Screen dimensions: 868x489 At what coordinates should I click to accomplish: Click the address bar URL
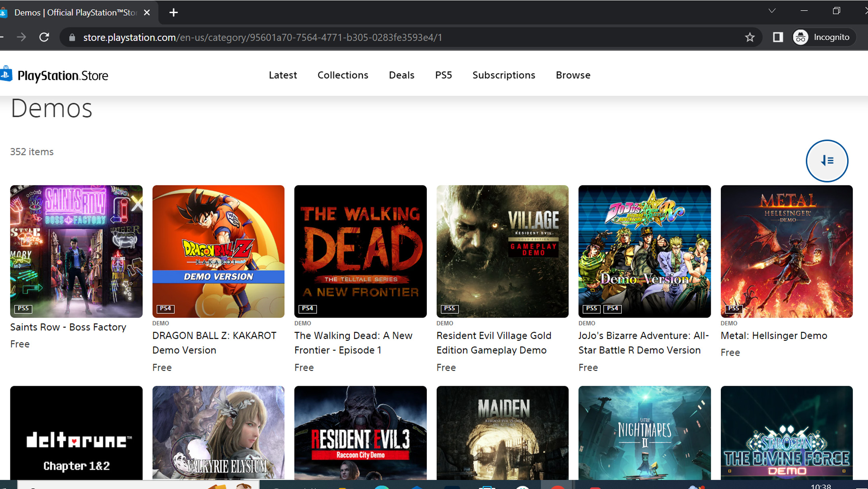263,37
